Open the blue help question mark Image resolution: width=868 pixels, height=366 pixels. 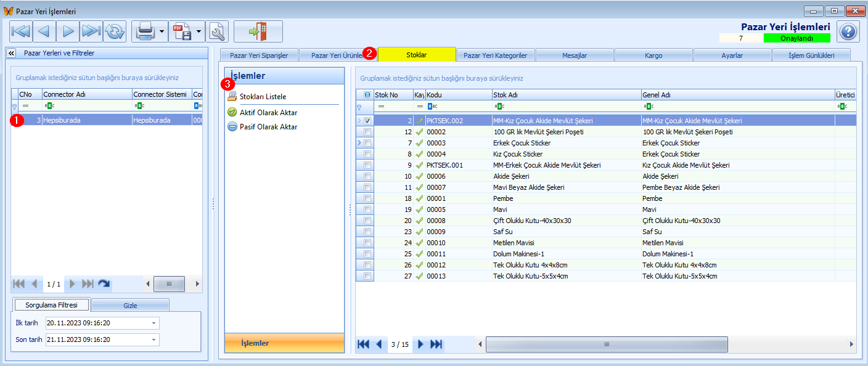849,31
